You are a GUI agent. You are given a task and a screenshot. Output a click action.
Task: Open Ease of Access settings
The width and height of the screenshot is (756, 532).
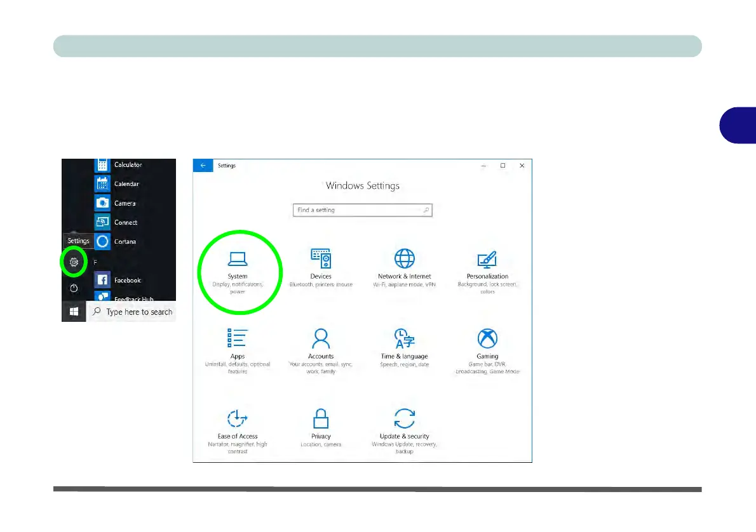coord(237,431)
